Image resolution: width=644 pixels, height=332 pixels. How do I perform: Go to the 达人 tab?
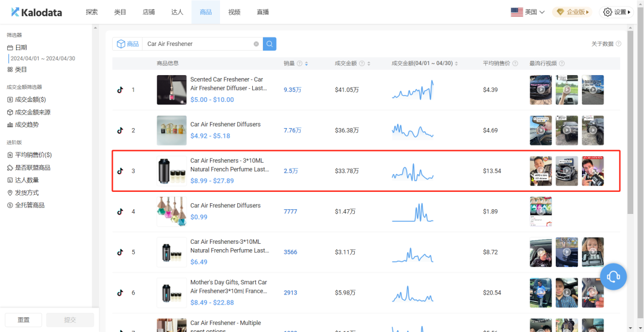coord(177,12)
